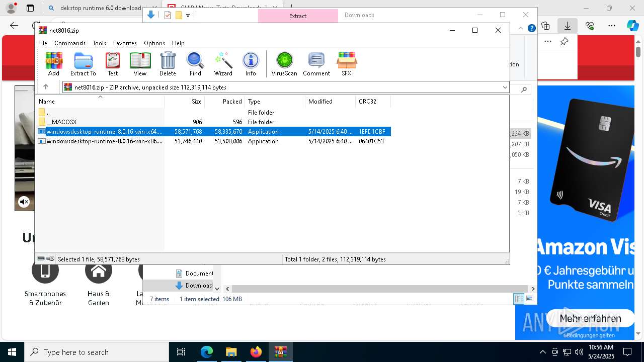Viewport: 644px width, 362px height.
Task: Click the SFX toolbar icon
Action: click(347, 64)
